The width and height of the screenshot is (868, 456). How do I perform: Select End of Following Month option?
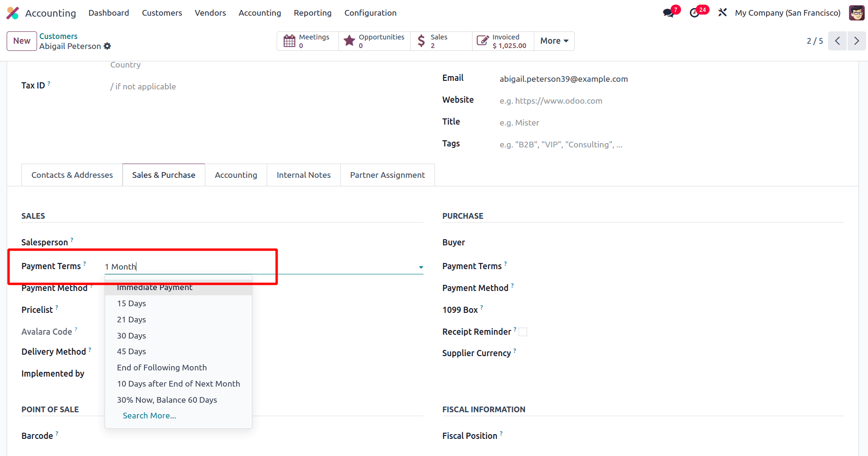click(178, 368)
